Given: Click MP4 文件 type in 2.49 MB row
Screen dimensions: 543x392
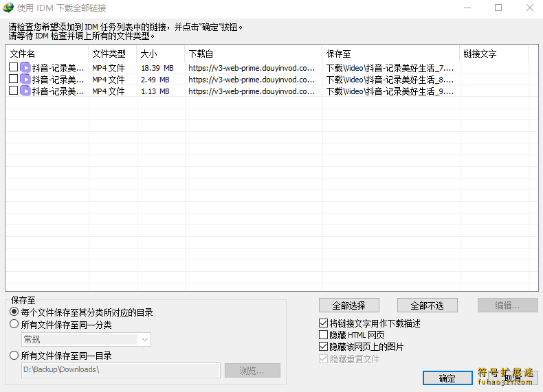Looking at the screenshot, I should (x=109, y=80).
